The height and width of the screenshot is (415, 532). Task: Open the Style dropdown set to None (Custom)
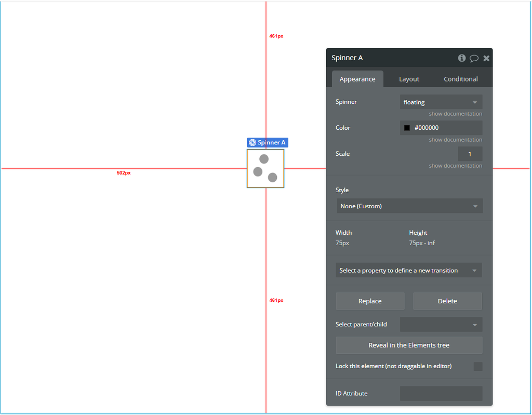point(409,206)
